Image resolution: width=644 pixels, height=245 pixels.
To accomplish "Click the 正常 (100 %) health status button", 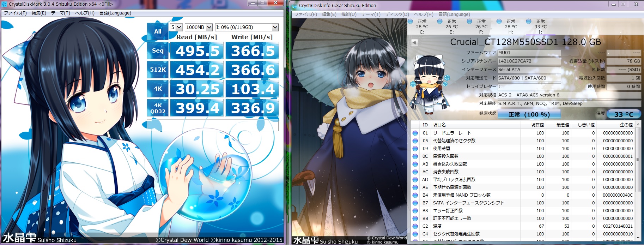I will point(529,114).
